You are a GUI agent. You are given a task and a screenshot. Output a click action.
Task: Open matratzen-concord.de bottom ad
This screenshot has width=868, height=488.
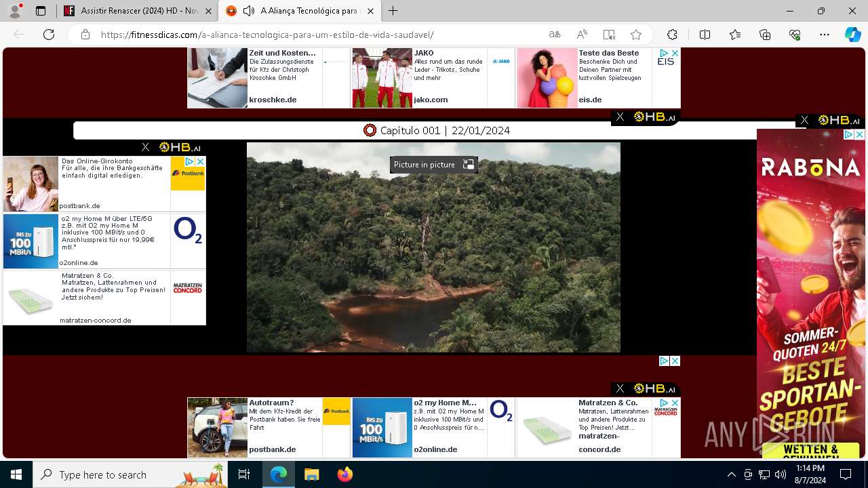click(598, 428)
